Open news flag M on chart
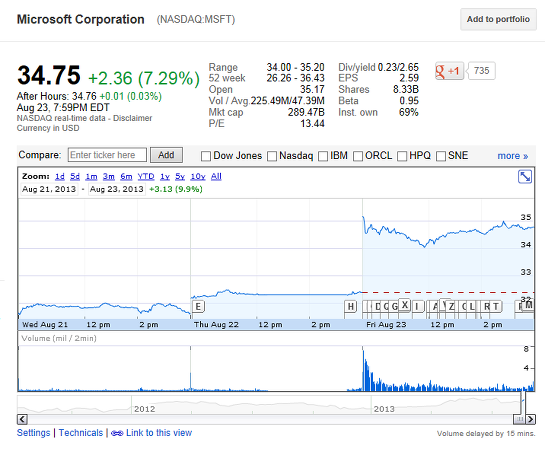545x452 pixels. tap(528, 305)
